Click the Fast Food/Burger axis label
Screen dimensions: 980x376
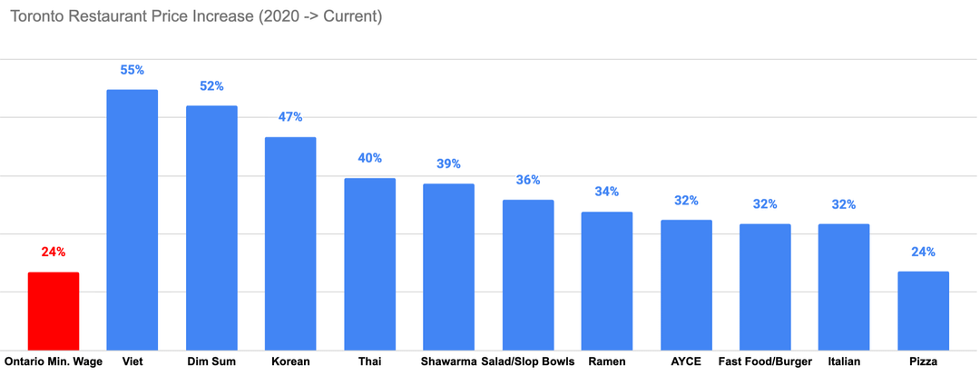tap(765, 361)
